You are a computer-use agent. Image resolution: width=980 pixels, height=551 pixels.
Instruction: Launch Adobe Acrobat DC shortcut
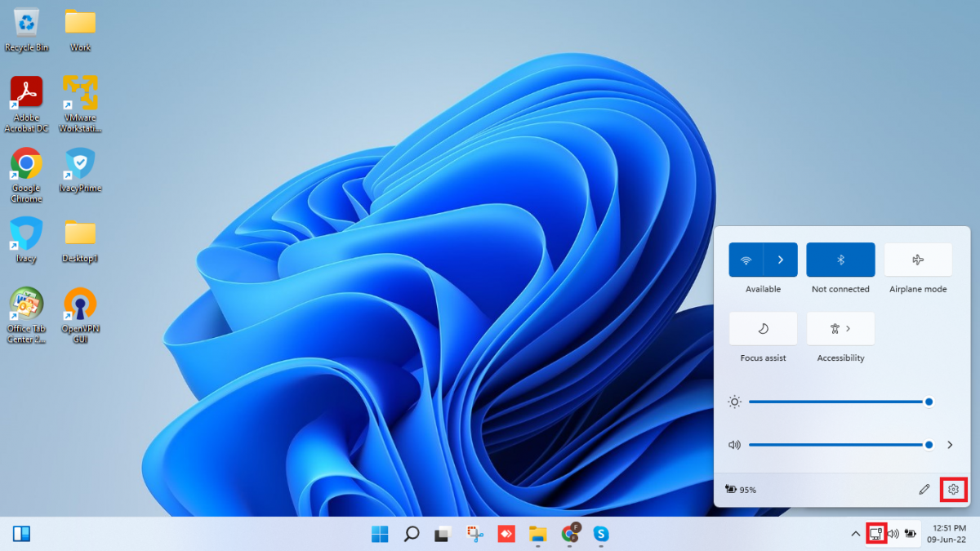(26, 104)
